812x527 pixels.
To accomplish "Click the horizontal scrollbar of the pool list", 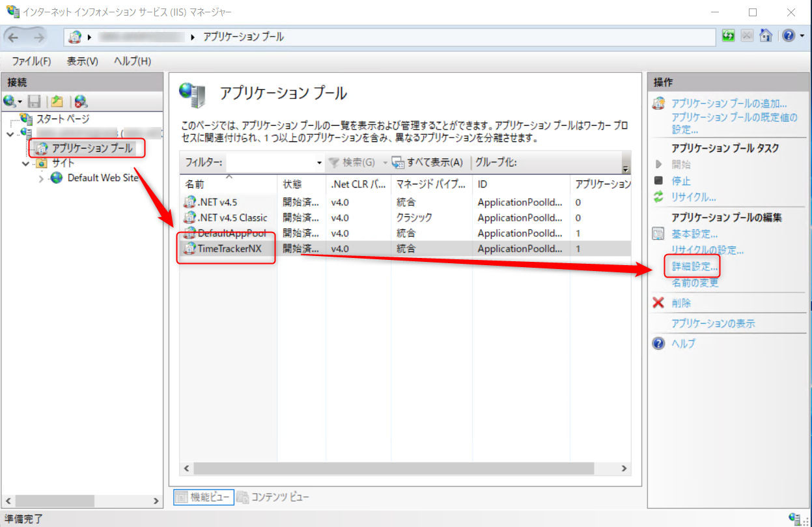I will 393,468.
